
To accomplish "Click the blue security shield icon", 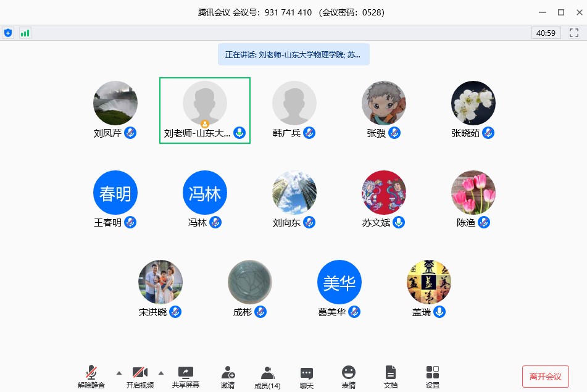I will [x=8, y=33].
